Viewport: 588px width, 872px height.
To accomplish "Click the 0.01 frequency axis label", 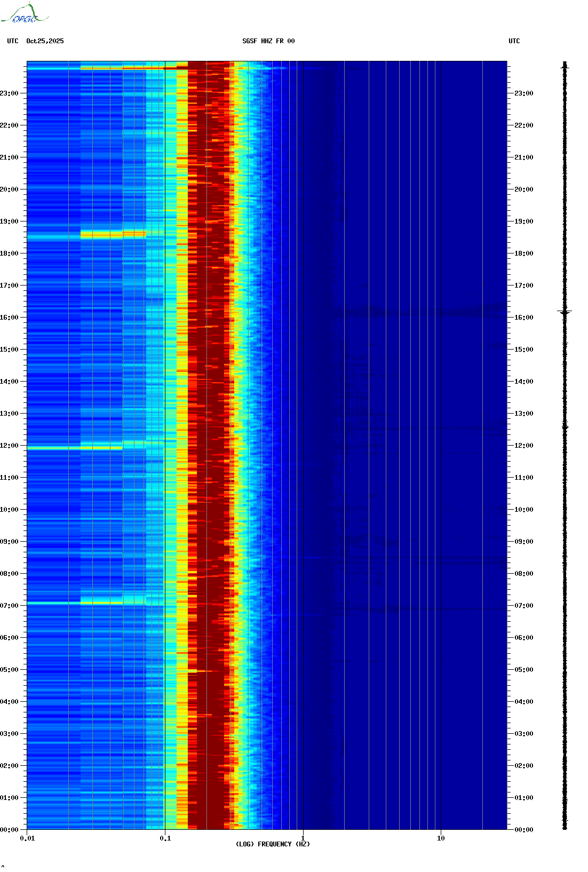I will 27,838.
